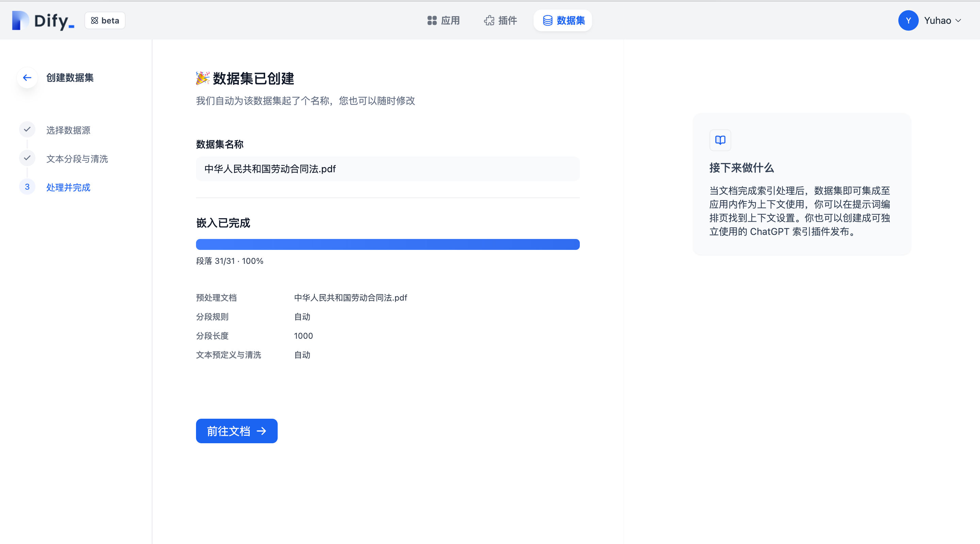Check the 选择数据源 completed step
The image size is (980, 544).
[x=27, y=129]
